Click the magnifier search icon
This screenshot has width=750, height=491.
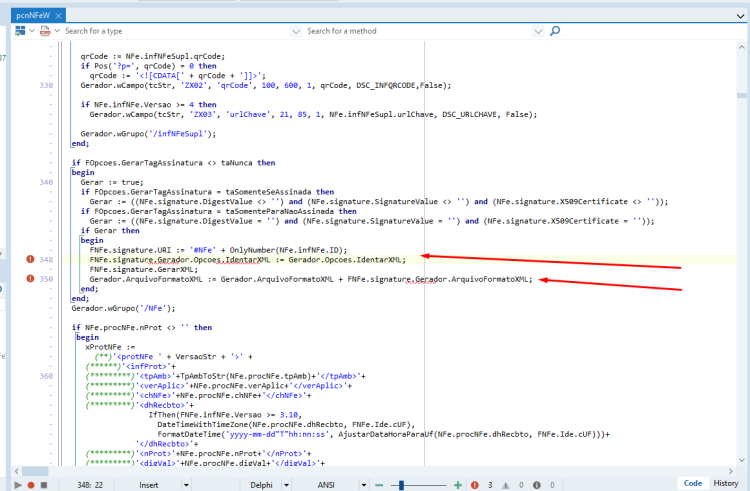[x=555, y=31]
